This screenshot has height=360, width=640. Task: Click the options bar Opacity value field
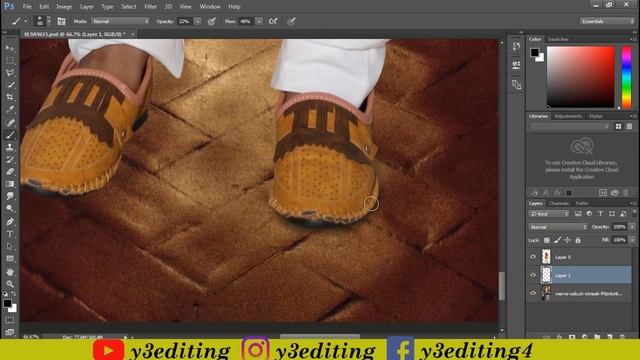tap(185, 21)
